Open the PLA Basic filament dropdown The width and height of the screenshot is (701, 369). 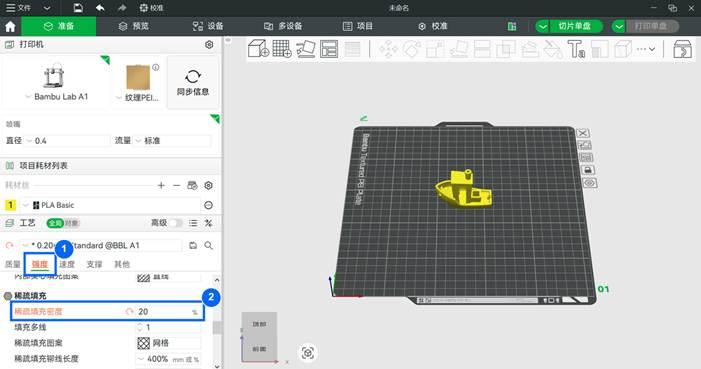tap(110, 205)
